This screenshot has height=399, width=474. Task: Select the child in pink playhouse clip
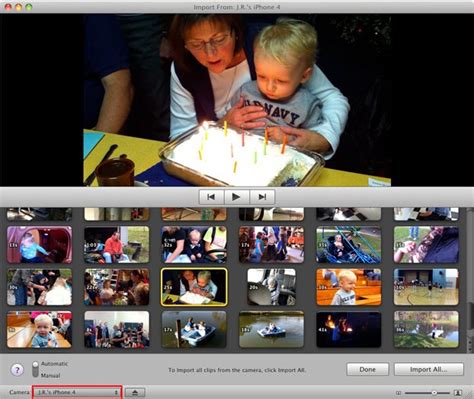tap(39, 245)
